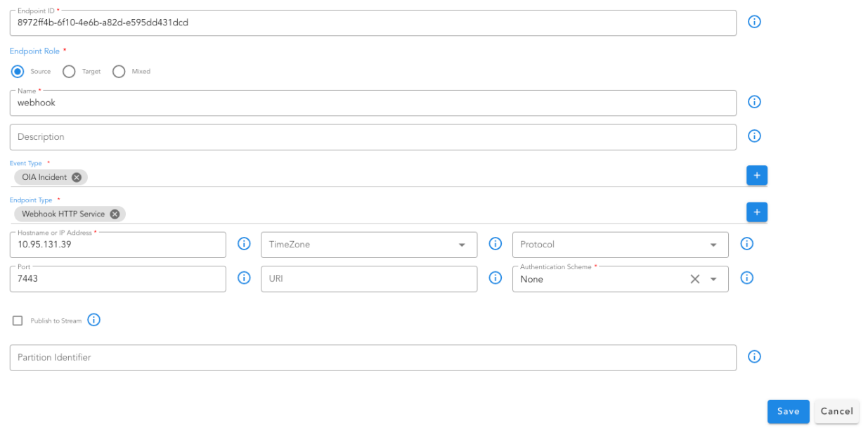Add an Endpoint Type with plus button
Image resolution: width=868 pixels, height=433 pixels.
756,212
